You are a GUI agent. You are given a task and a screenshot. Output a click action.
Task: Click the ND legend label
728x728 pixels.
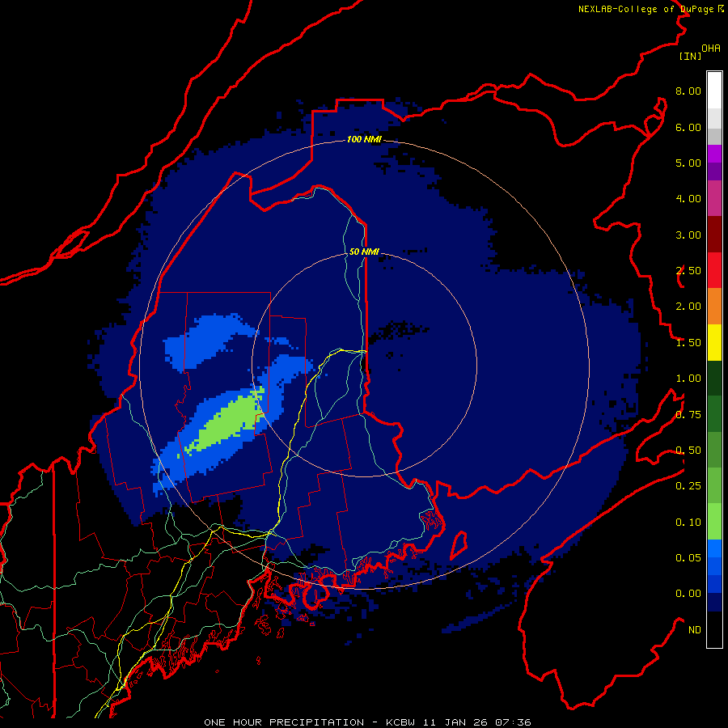[695, 630]
